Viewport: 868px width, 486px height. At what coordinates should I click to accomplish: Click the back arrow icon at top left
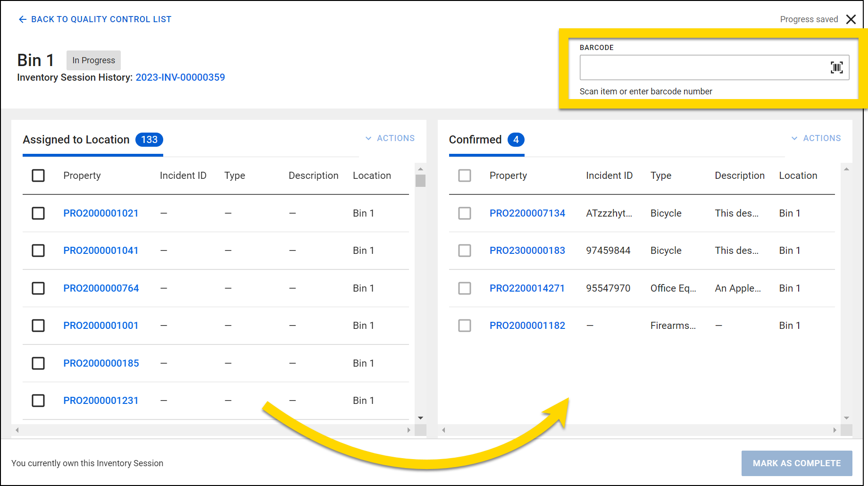tap(22, 19)
